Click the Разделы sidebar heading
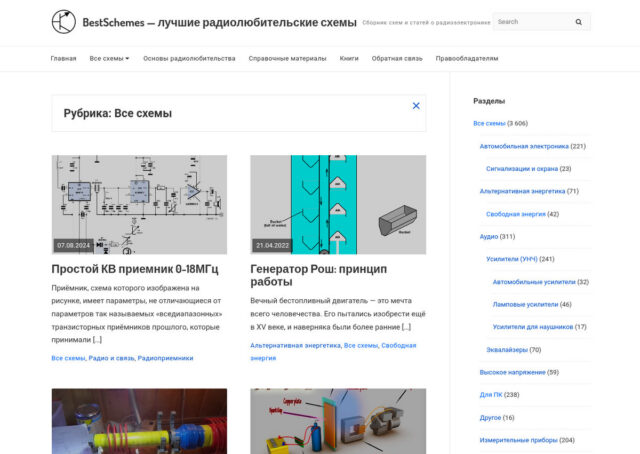 [x=489, y=101]
